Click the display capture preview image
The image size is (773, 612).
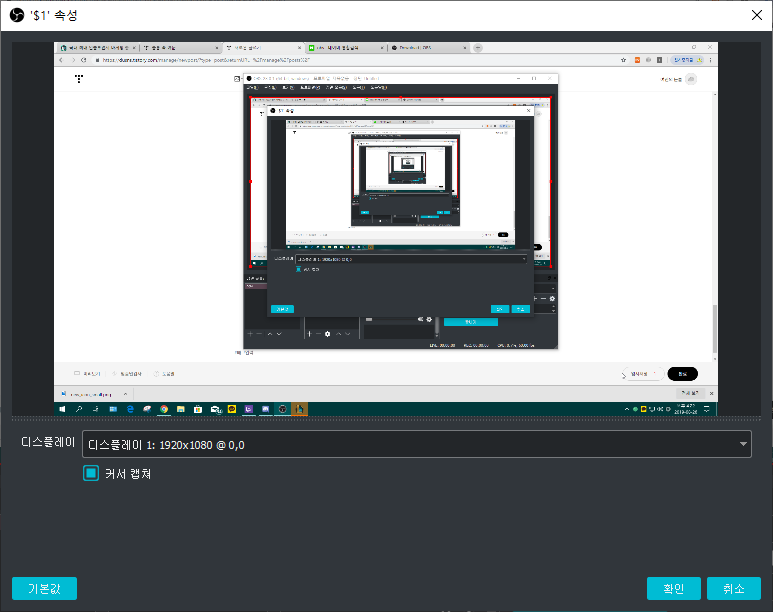pos(386,229)
